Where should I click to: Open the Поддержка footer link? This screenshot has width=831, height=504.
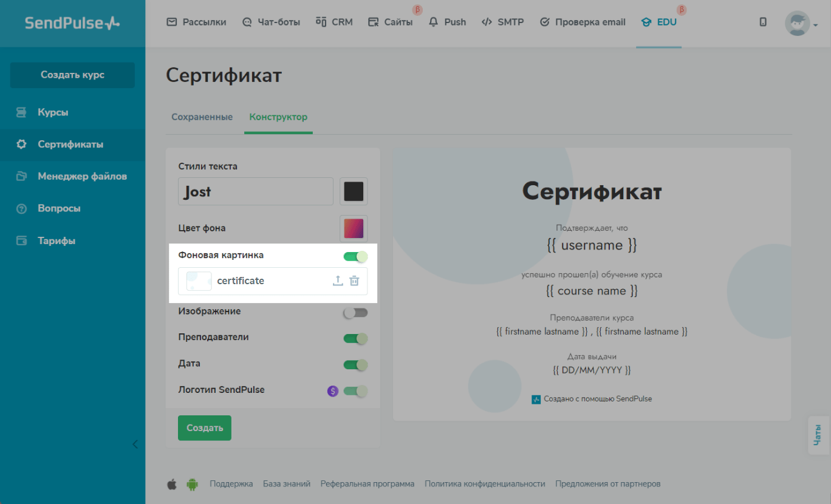pos(231,484)
